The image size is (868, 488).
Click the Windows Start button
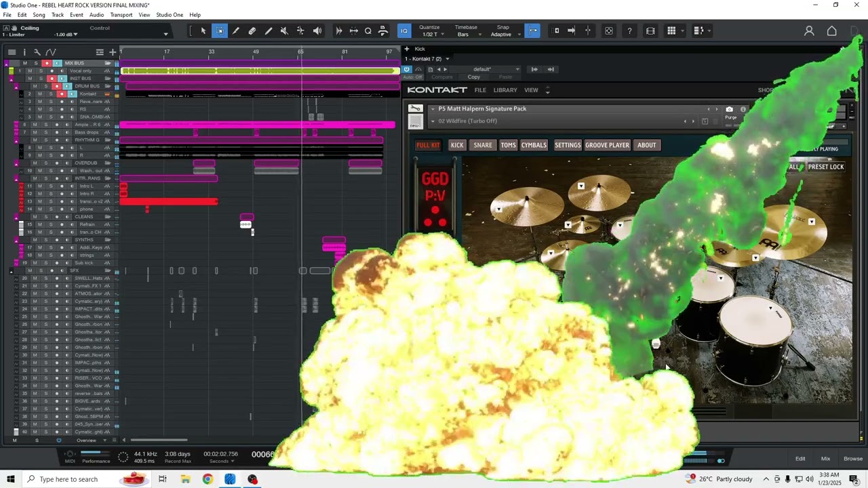(10, 479)
